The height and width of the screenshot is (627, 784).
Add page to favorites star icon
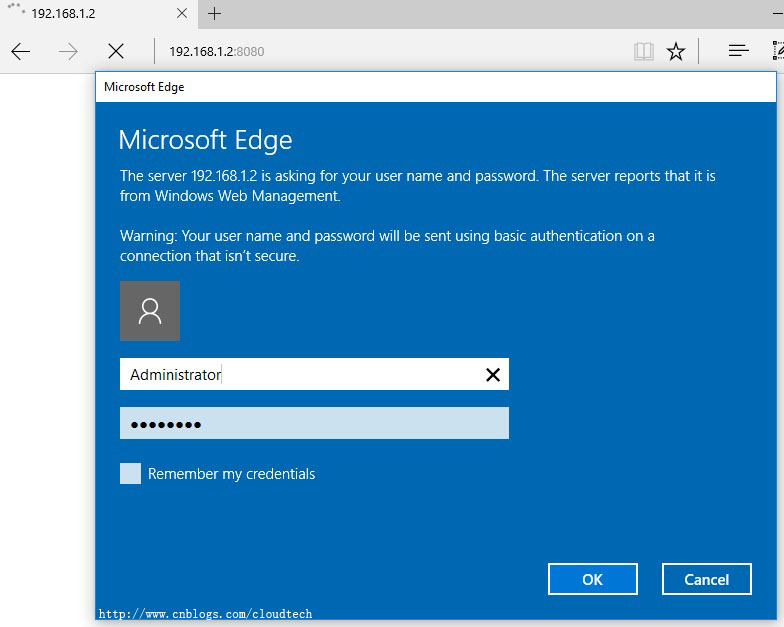pyautogui.click(x=676, y=51)
